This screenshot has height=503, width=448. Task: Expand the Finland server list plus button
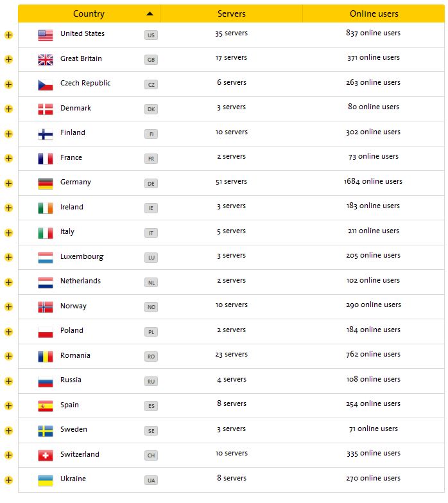pos(8,134)
